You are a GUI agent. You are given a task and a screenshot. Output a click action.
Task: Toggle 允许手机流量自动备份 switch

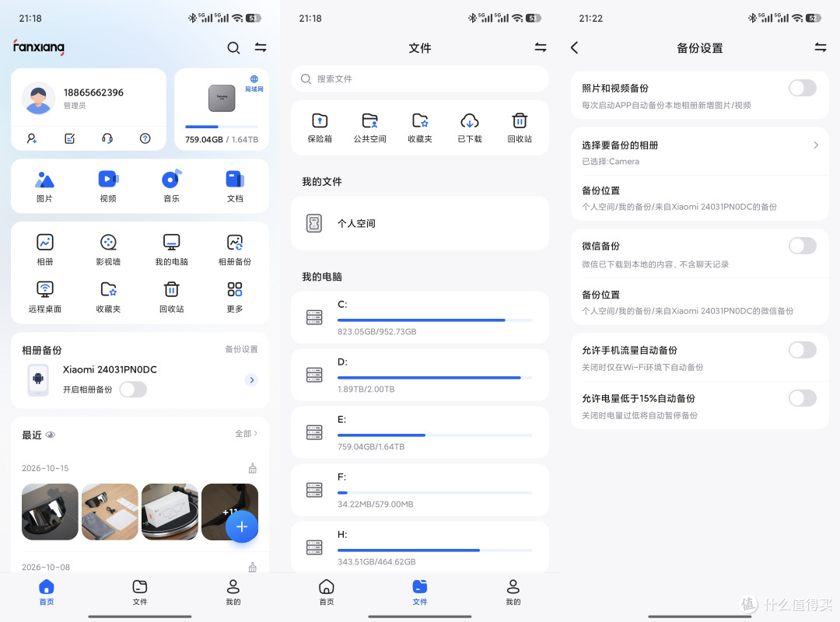coord(803,350)
